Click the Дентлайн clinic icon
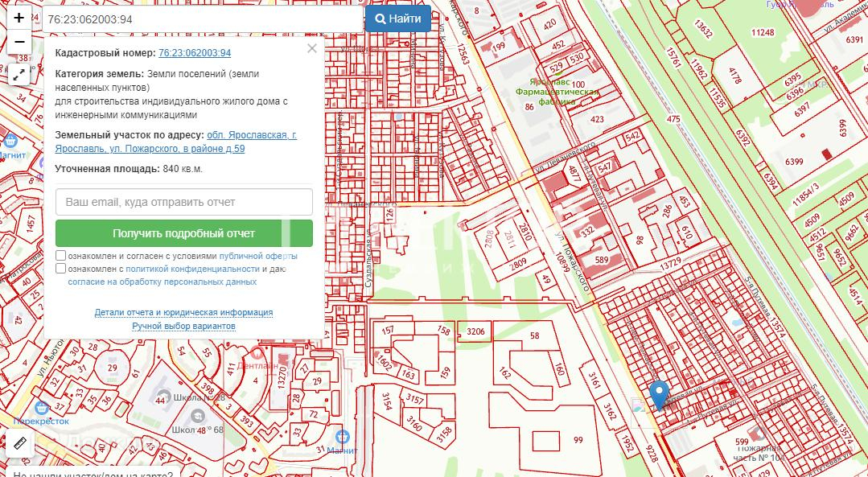 tap(257, 352)
